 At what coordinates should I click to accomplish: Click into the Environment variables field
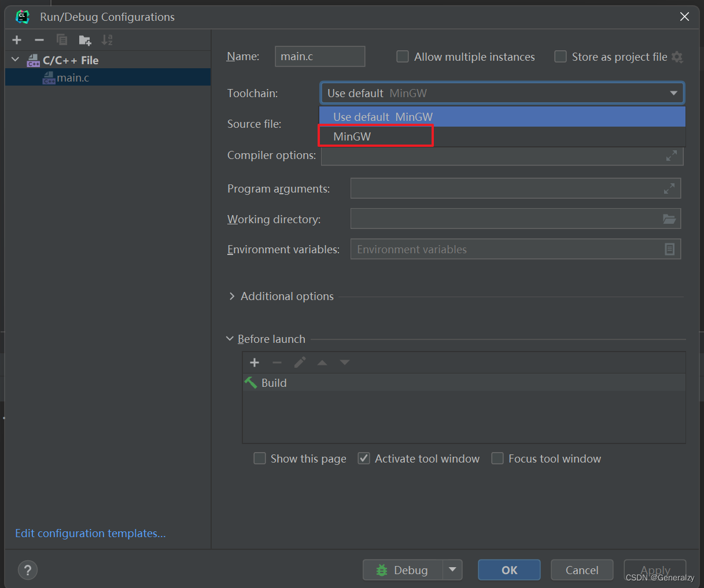pyautogui.click(x=515, y=249)
